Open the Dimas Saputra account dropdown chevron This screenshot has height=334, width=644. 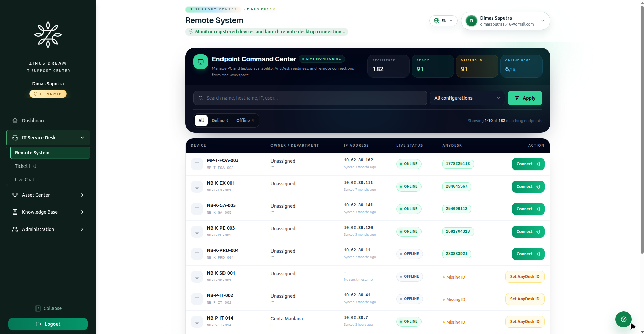point(543,21)
